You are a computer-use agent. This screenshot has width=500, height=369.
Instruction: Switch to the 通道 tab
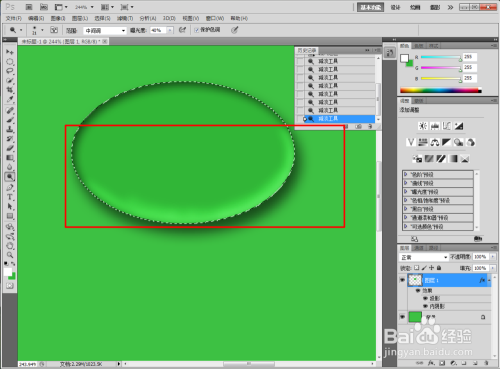coord(419,248)
